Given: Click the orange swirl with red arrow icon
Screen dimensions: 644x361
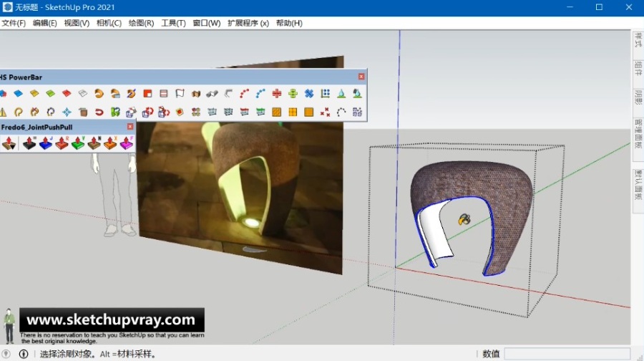Looking at the screenshot, I should [x=34, y=112].
